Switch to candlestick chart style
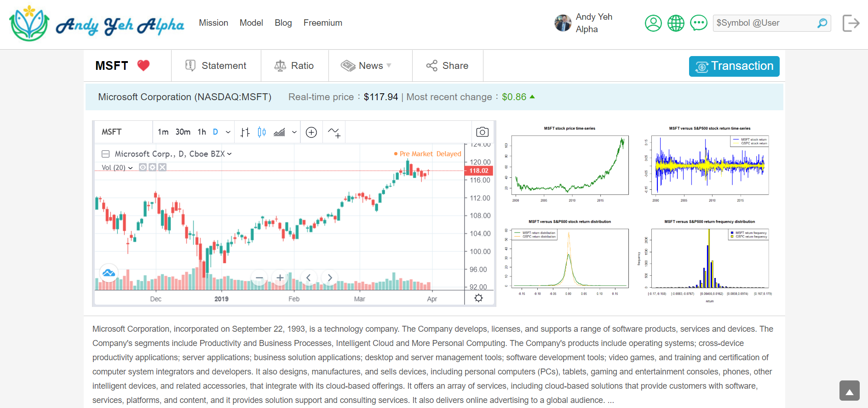Image resolution: width=868 pixels, height=408 pixels. point(262,132)
